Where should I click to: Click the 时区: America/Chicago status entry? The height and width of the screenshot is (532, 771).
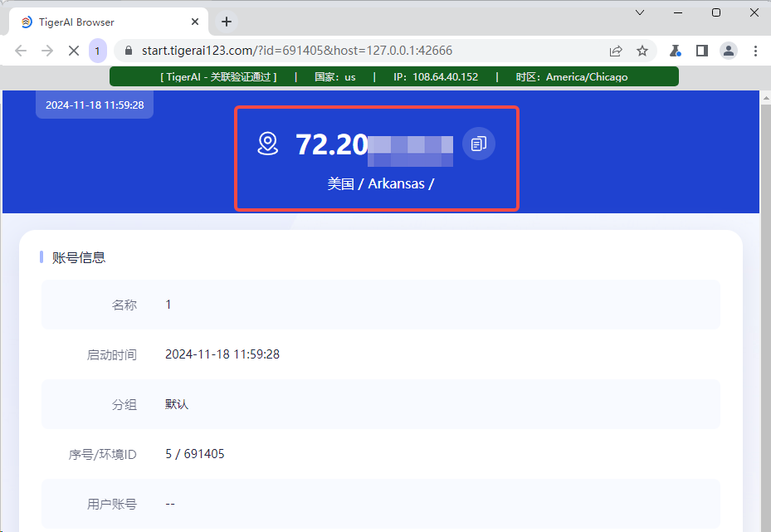tap(571, 76)
